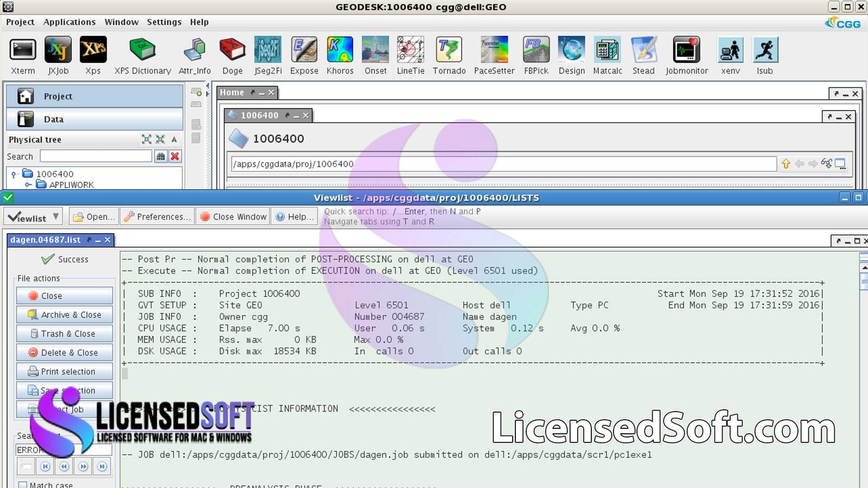Screen dimensions: 868x488
Task: Launch the JSeg2Fi application
Action: [268, 55]
